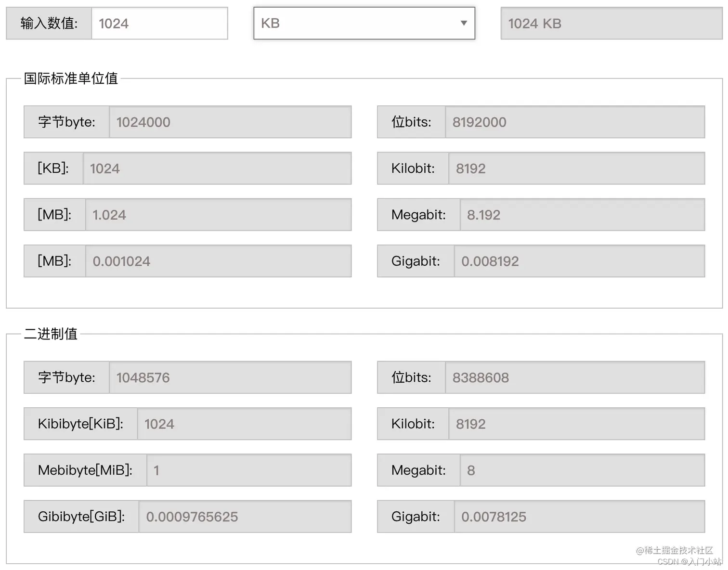Click the Mebibyte[MiB]: label
This screenshot has height=570, width=728.
tap(85, 470)
